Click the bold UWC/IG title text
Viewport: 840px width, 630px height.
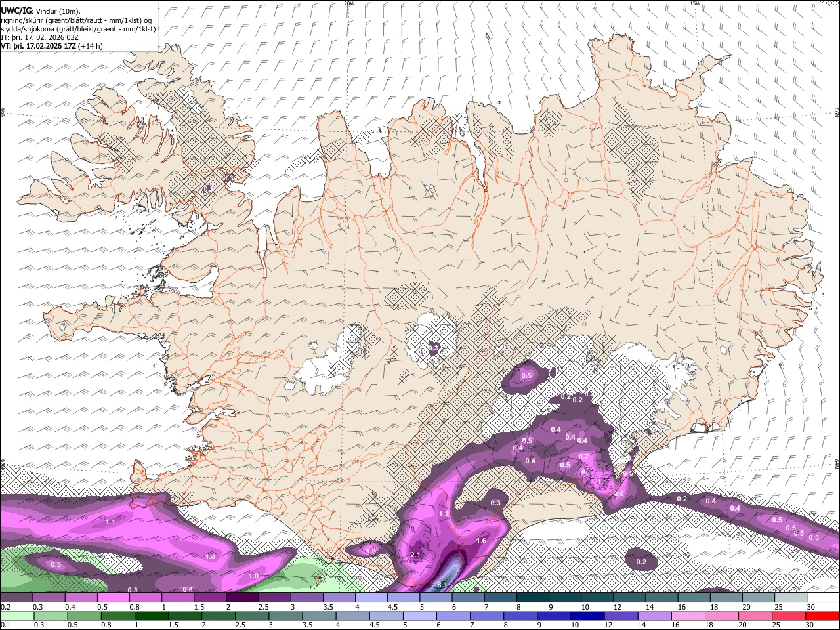pyautogui.click(x=16, y=10)
